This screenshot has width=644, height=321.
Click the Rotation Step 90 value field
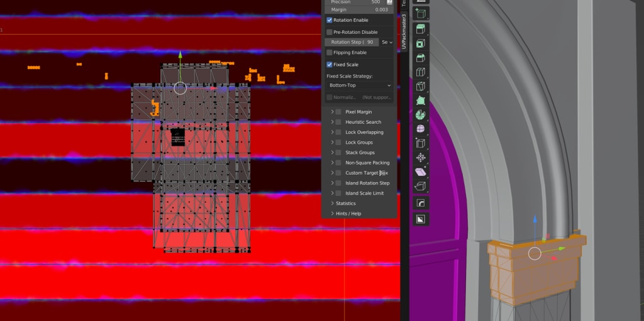352,42
